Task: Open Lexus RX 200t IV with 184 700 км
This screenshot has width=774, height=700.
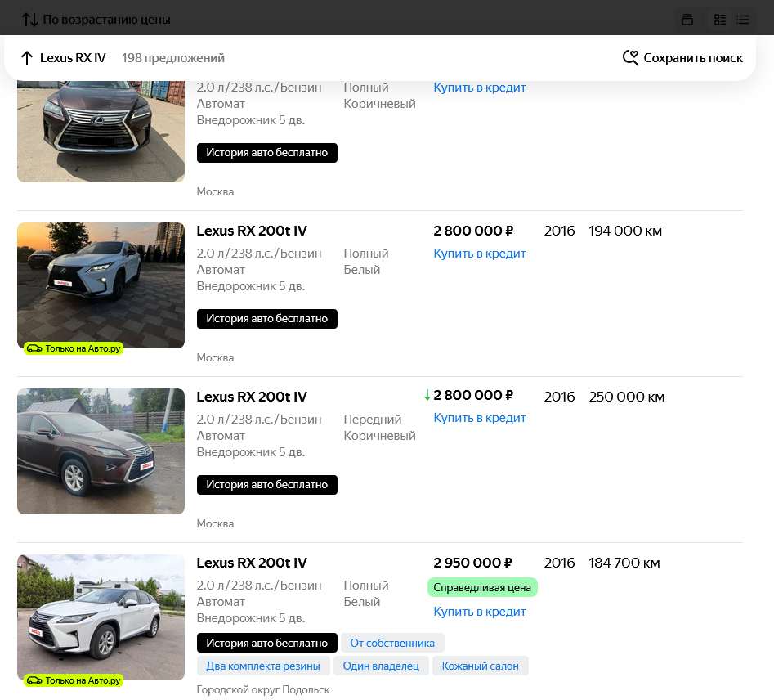Action: click(252, 563)
